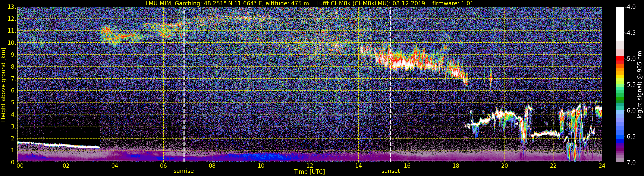
Task: Click the "22" time axis tick label
Action: (553, 166)
